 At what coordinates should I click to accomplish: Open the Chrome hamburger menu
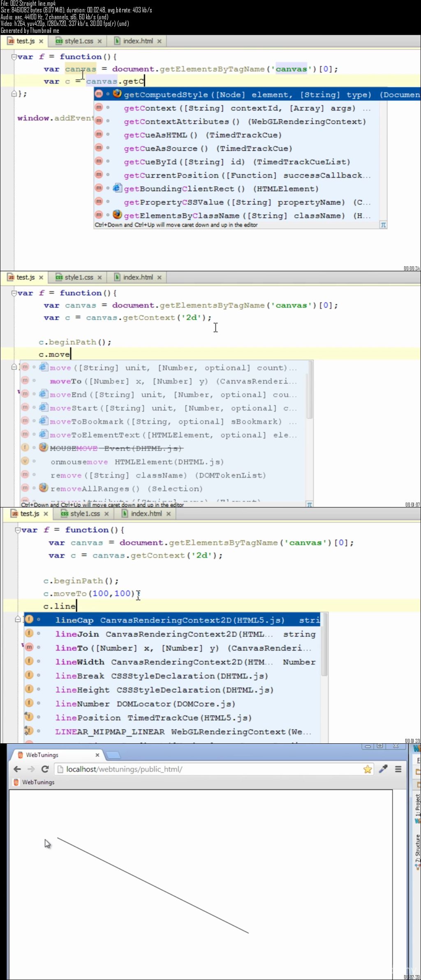coord(398,769)
